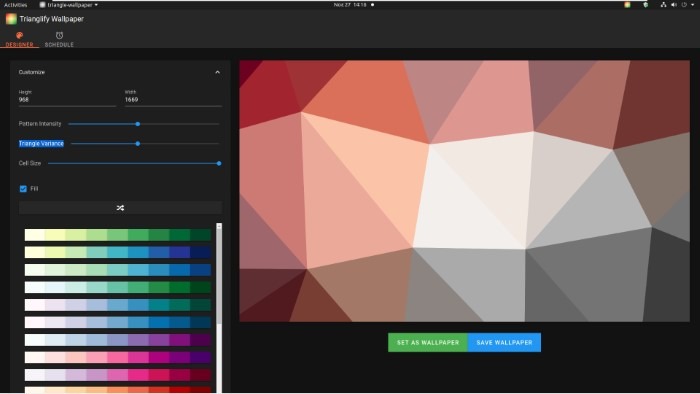Select the blue-to-purple palette

[118, 340]
